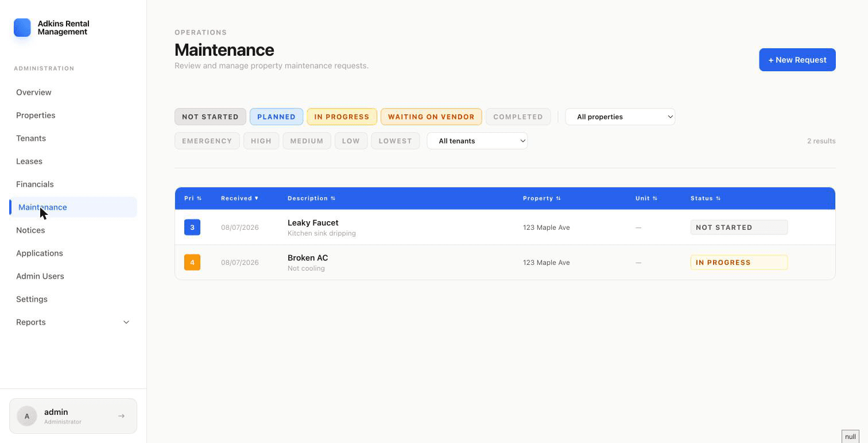868x443 pixels.
Task: Click the Reports sidebar label
Action: 31,322
